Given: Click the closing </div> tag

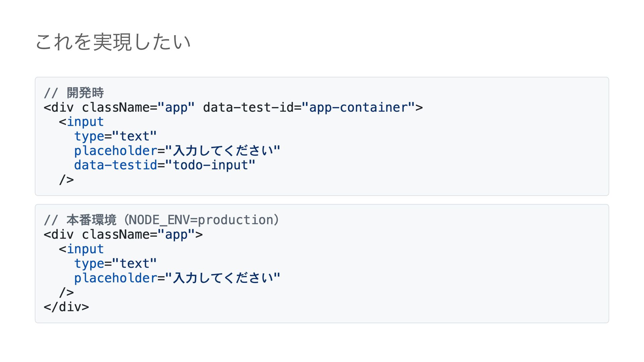Looking at the screenshot, I should (x=66, y=307).
